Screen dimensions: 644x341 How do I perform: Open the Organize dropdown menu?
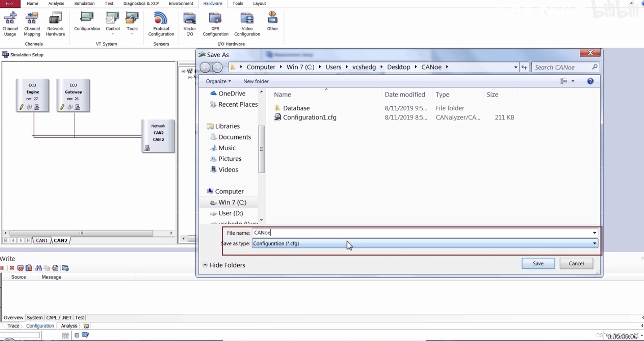pyautogui.click(x=218, y=81)
